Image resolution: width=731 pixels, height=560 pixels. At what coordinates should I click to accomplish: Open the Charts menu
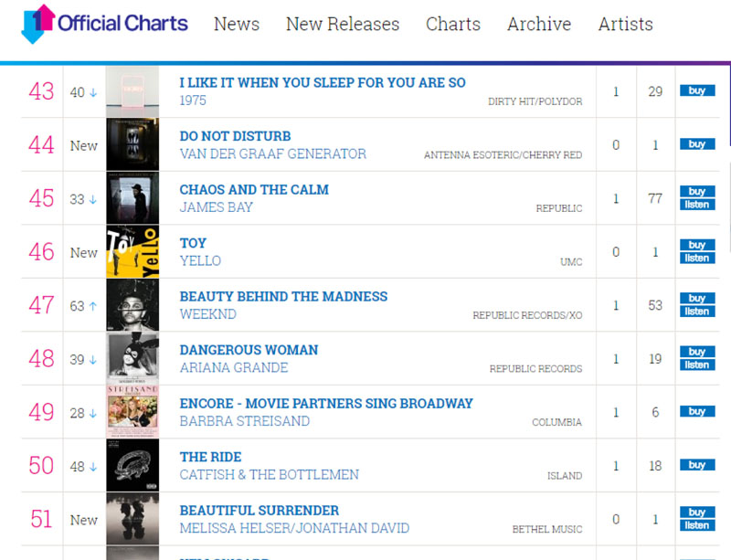coord(453,25)
